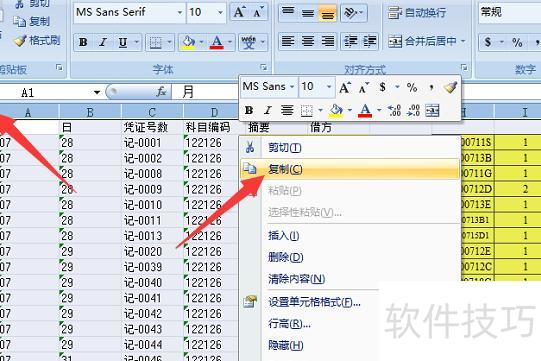
Task: Increase font size in ribbon
Action: [x=239, y=12]
